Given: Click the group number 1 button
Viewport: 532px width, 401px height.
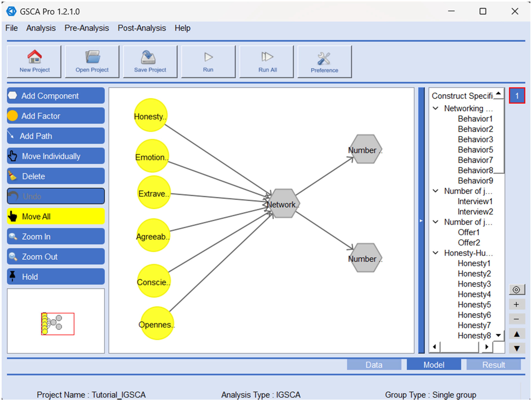Looking at the screenshot, I should point(517,96).
